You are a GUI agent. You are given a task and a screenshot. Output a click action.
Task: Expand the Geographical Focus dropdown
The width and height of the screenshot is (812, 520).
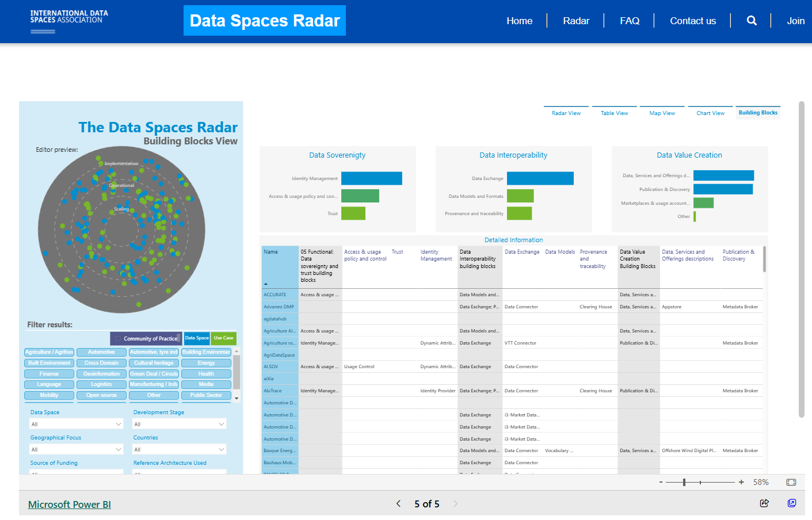77,449
